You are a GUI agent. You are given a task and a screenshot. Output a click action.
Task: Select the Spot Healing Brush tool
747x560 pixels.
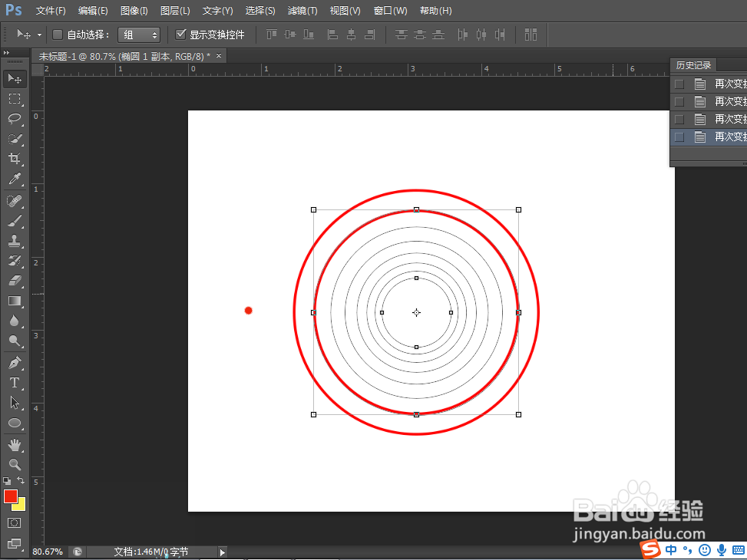click(x=15, y=201)
